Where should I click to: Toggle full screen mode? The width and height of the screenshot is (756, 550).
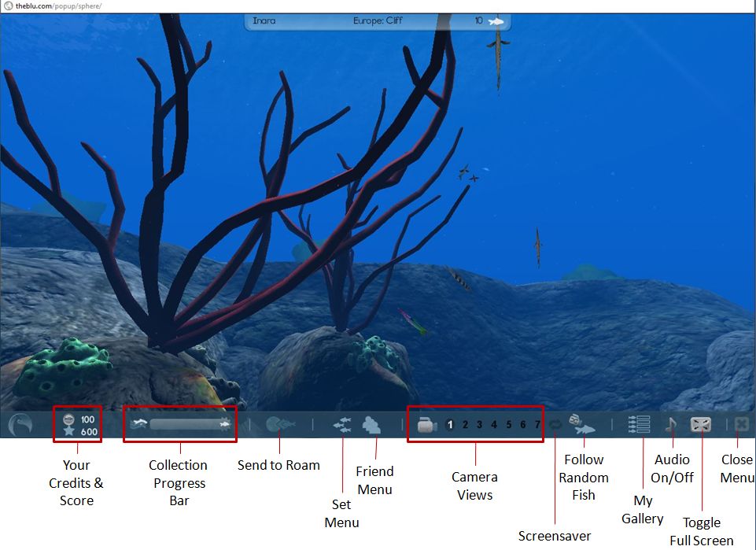[701, 425]
